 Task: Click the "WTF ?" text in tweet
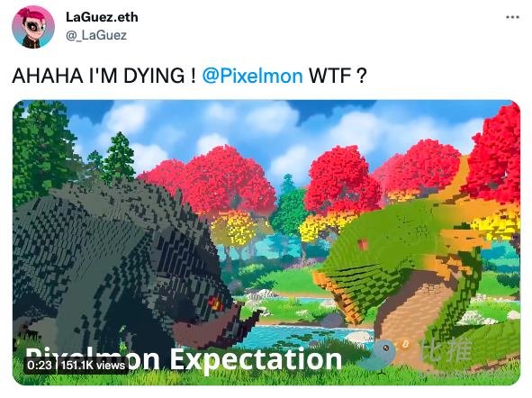click(x=338, y=76)
